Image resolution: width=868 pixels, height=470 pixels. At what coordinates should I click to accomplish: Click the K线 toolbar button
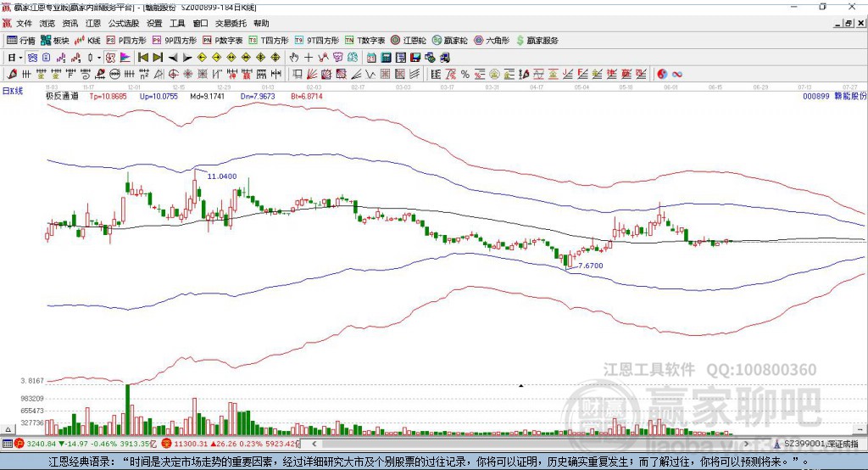(87, 41)
